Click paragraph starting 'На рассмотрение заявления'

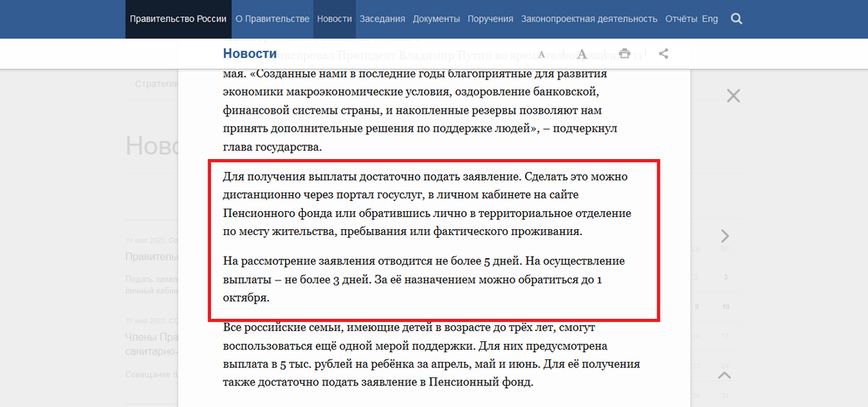(x=423, y=278)
